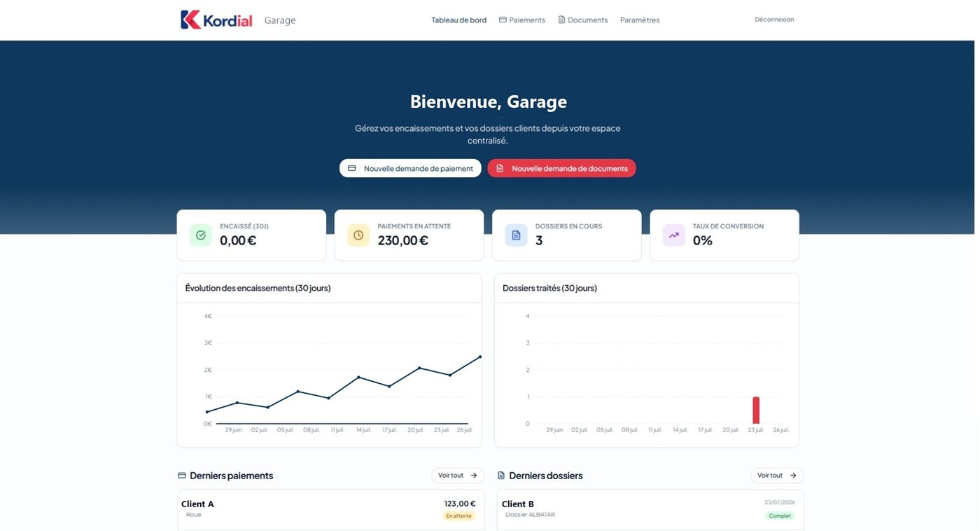Click the Kordial logo

click(x=216, y=20)
